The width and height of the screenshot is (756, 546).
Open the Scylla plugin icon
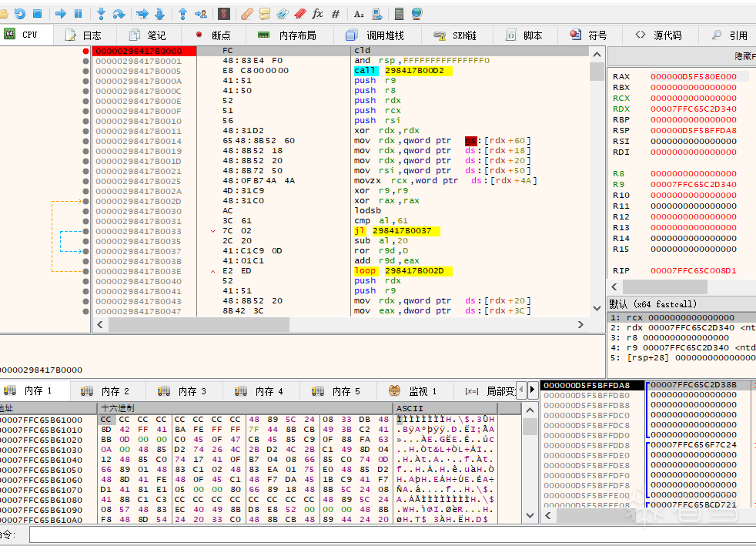tap(223, 14)
